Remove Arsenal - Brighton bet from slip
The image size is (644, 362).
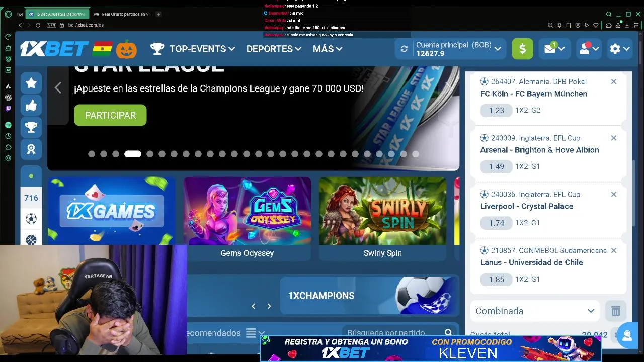[613, 138]
